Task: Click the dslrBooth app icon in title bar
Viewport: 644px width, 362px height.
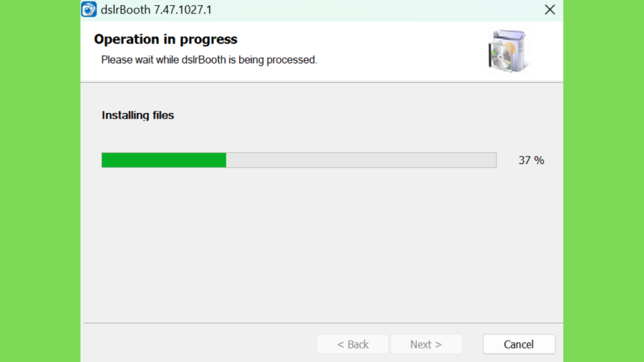Action: 89,9
